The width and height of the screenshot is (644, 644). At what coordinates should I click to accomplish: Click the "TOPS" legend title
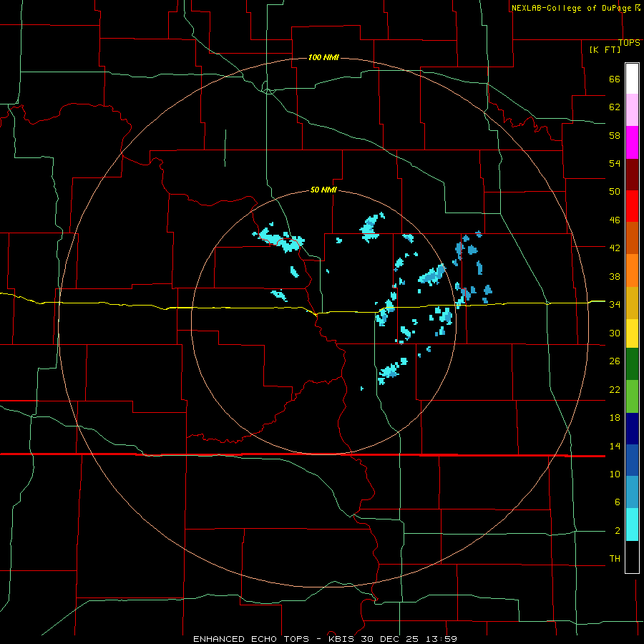pos(629,43)
